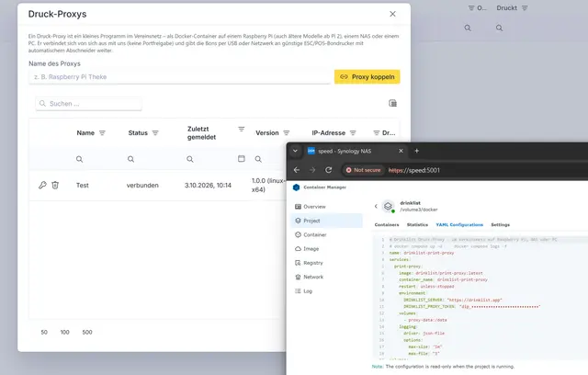Viewport: 588px width, 375px height.
Task: Open Container in Container Manager sidebar
Action: [x=327, y=234]
